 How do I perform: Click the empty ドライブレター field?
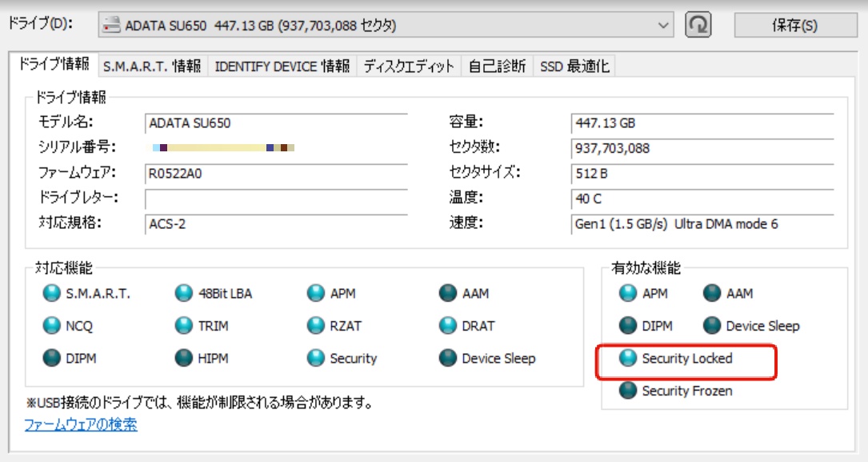tap(276, 199)
